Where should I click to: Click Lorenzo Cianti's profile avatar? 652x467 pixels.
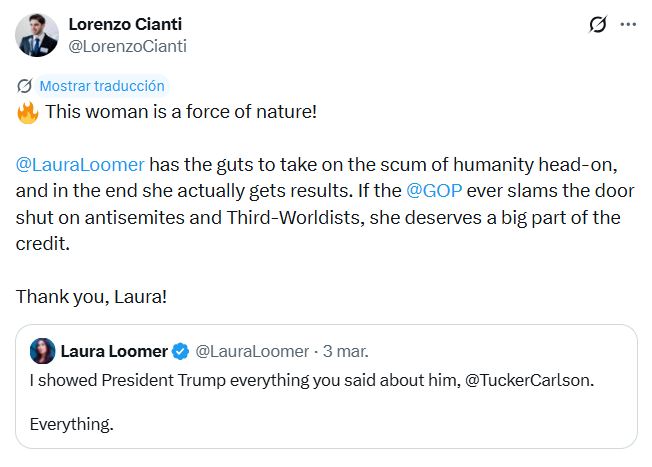[36, 35]
